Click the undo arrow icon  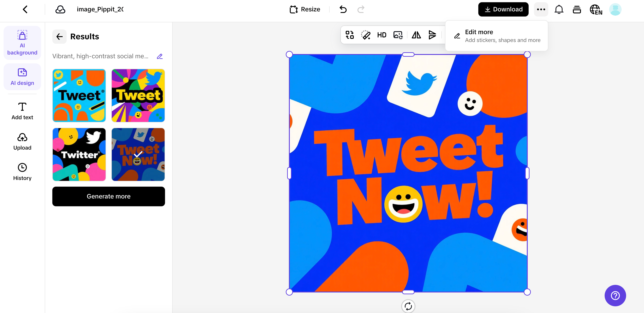(343, 9)
